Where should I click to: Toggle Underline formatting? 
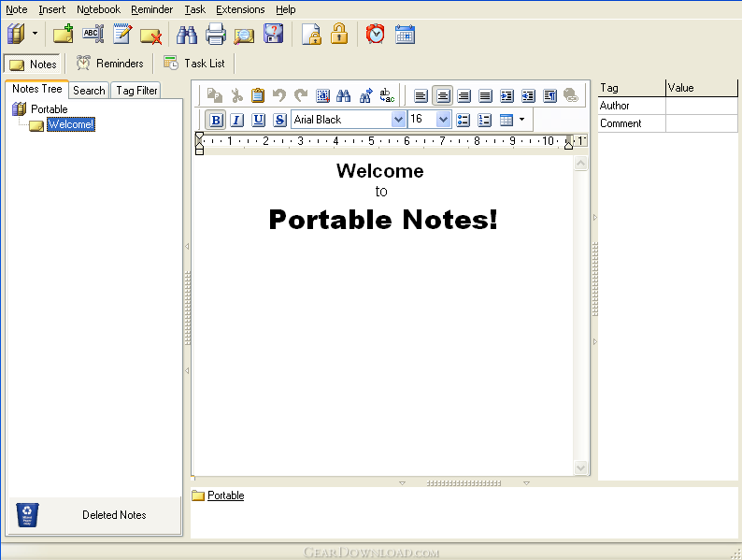pyautogui.click(x=258, y=121)
